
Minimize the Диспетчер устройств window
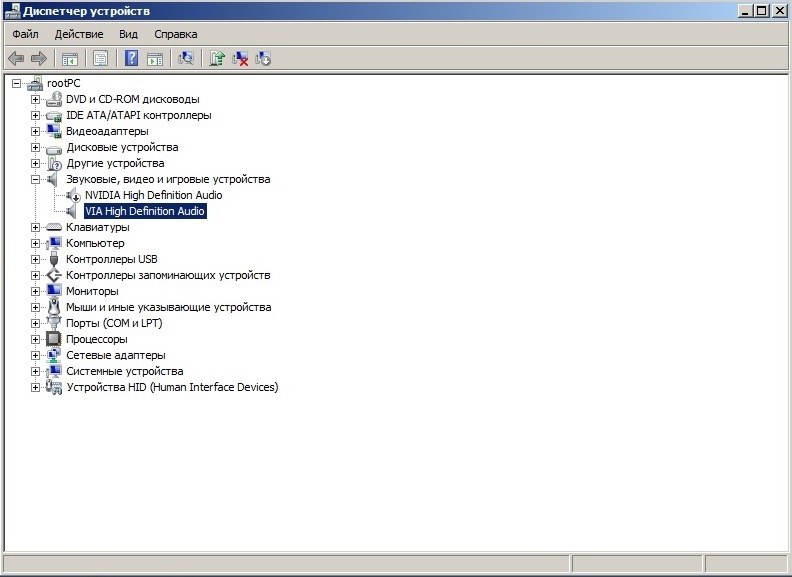tap(746, 11)
